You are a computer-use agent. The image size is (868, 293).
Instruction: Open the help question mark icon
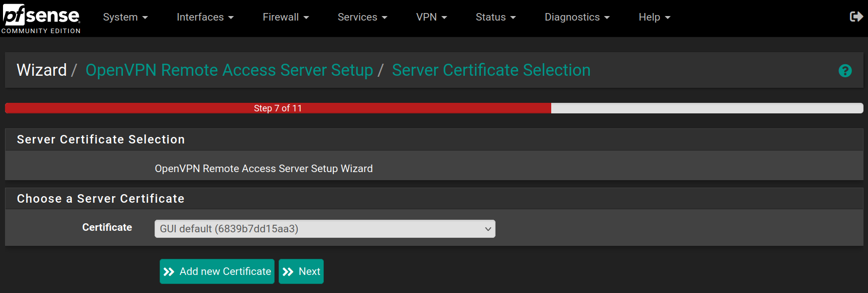click(845, 71)
